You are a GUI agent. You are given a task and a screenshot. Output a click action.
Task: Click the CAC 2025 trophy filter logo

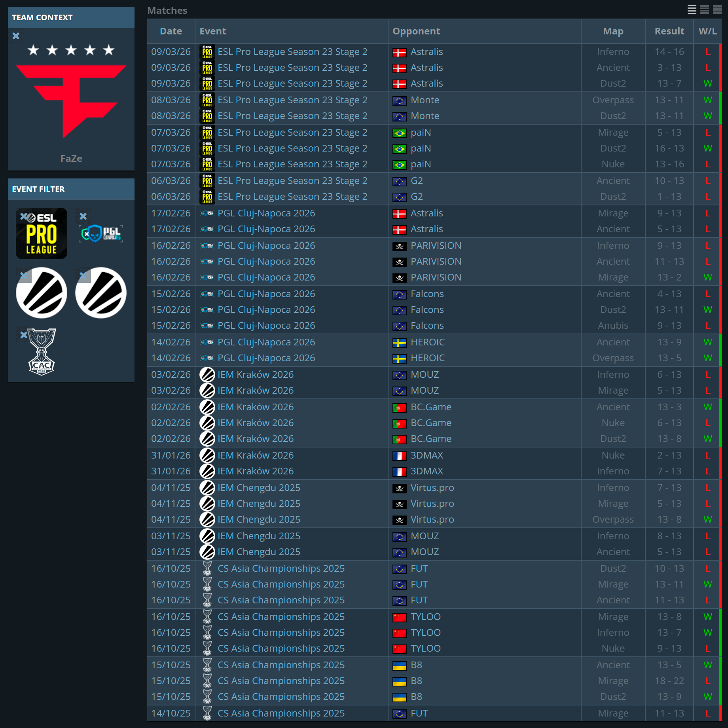42,352
